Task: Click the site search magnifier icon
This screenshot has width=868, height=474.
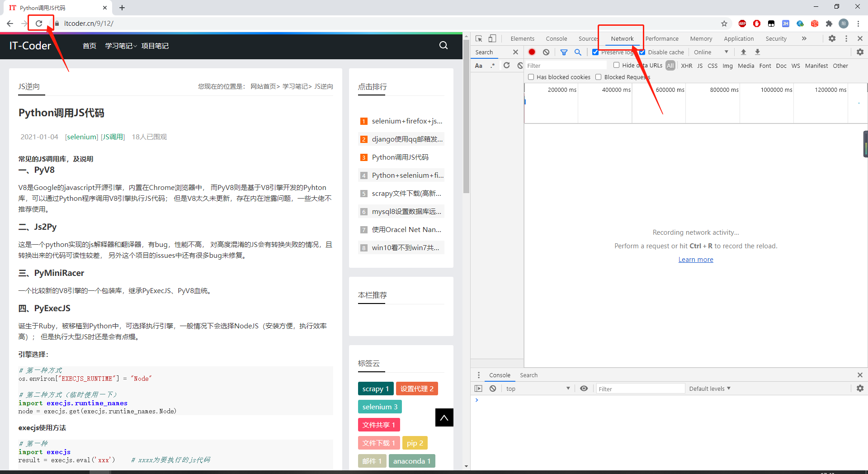Action: [x=443, y=45]
